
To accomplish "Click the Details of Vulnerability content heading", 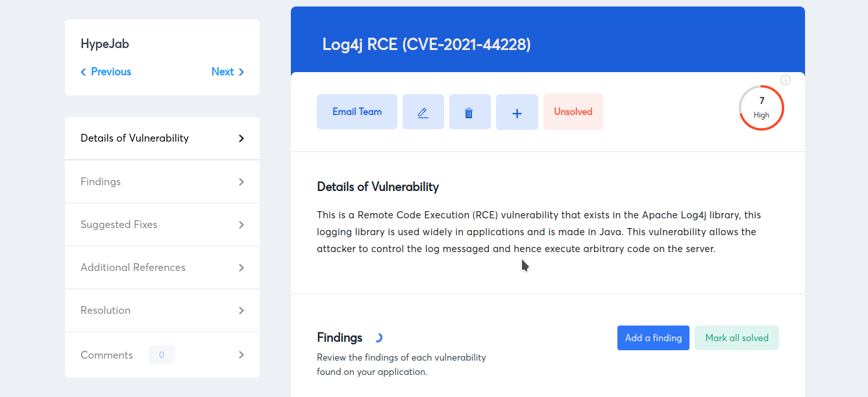I will [x=378, y=187].
